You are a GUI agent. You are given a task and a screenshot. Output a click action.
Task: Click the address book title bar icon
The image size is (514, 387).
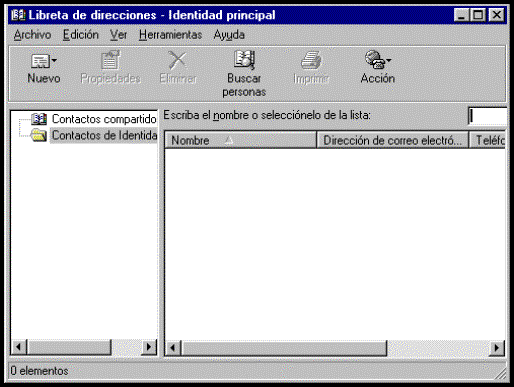pyautogui.click(x=18, y=15)
